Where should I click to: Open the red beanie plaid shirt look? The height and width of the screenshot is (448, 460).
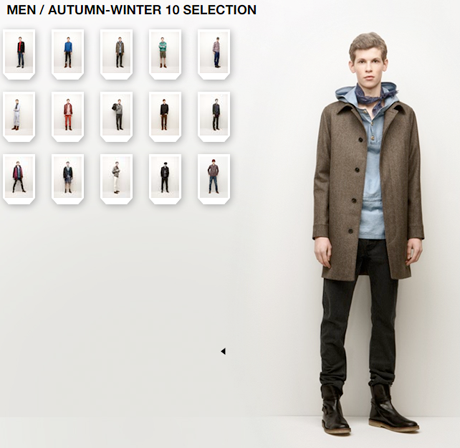click(x=214, y=179)
